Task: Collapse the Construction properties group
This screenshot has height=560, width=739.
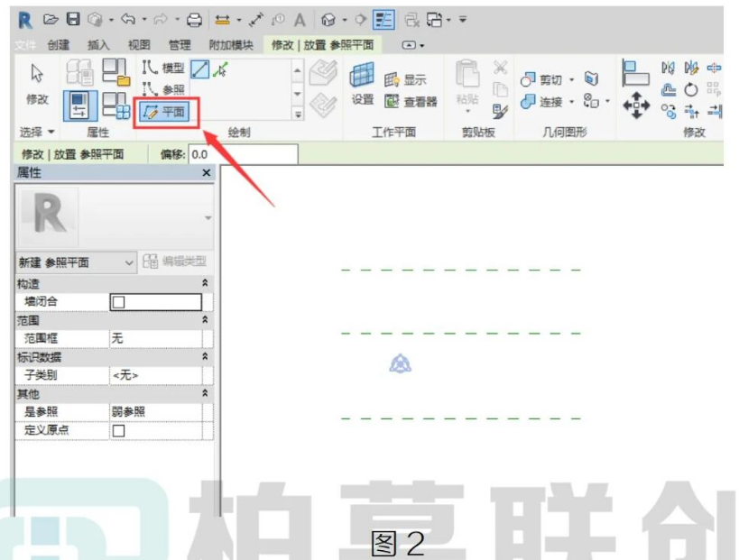Action: point(205,283)
